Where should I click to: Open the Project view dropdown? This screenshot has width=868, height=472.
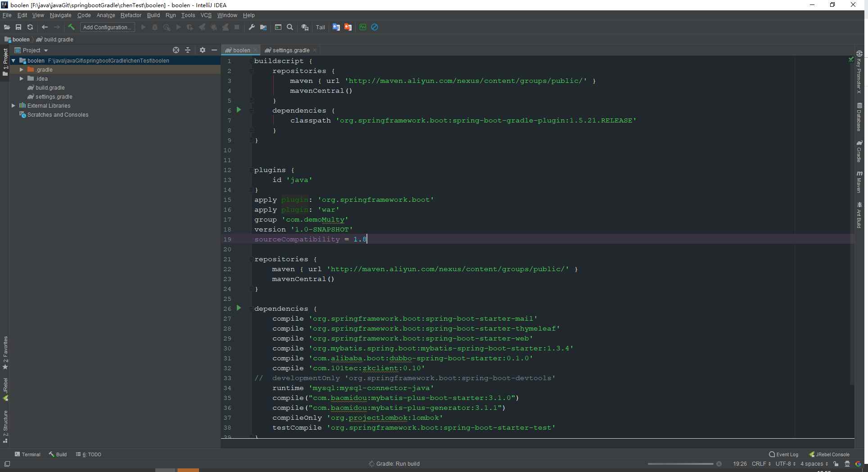31,50
